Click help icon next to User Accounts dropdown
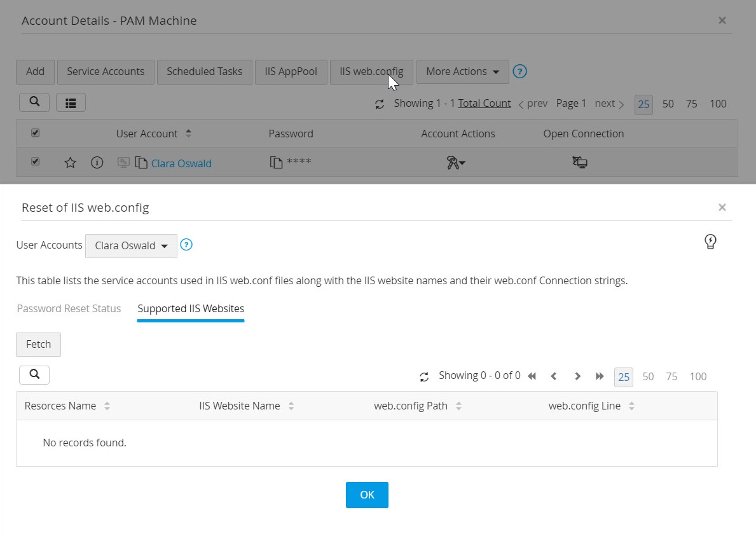The image size is (756, 536). point(186,245)
